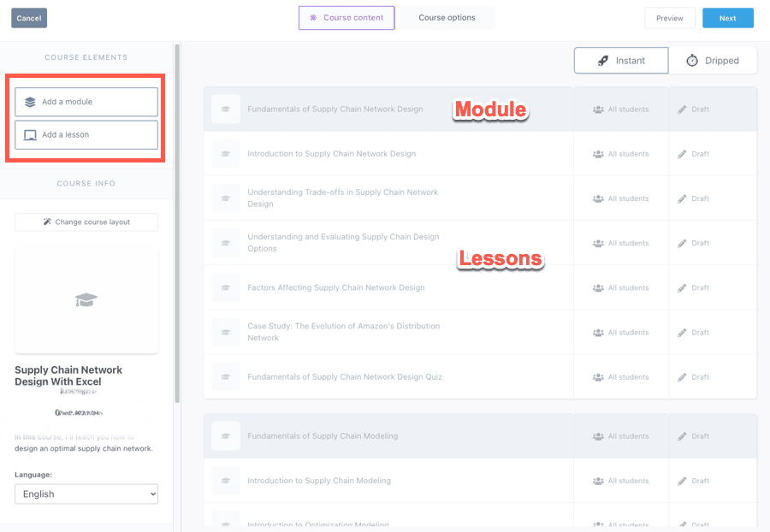The image size is (770, 532).
Task: Open the Language dropdown set to English
Action: [x=86, y=494]
